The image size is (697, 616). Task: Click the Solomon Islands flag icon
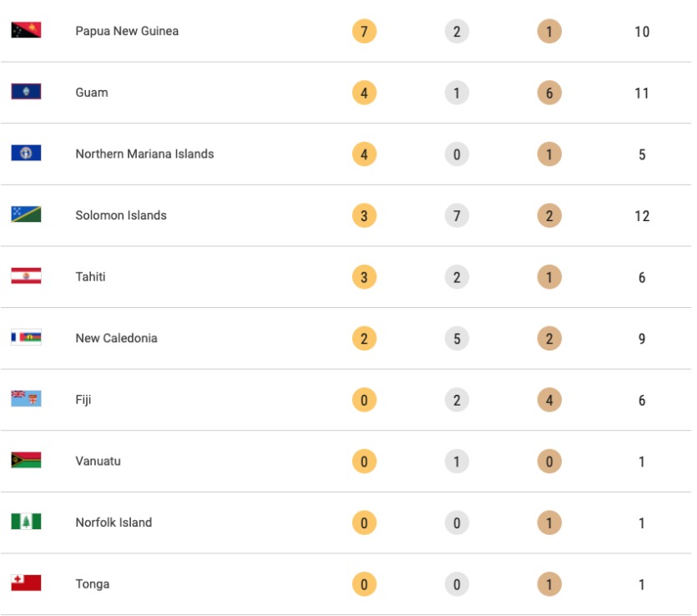(x=26, y=215)
